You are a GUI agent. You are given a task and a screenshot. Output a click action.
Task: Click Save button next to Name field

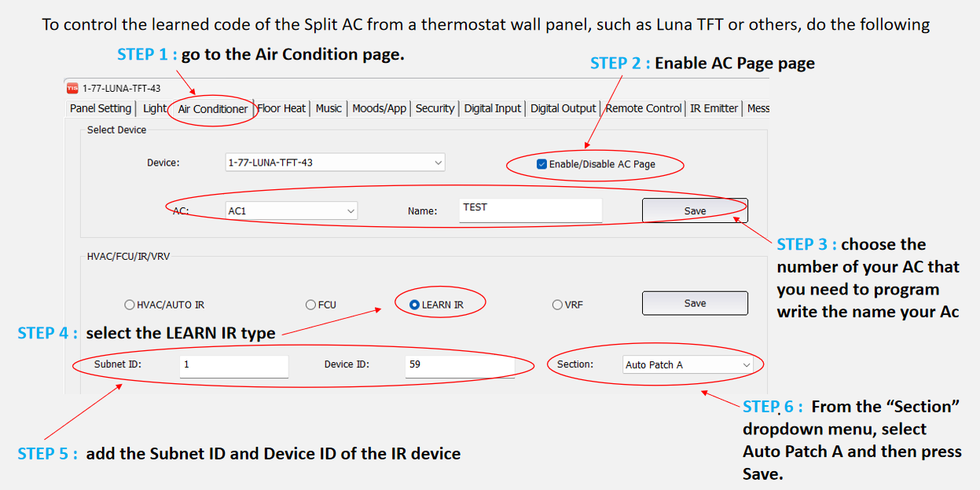point(695,210)
